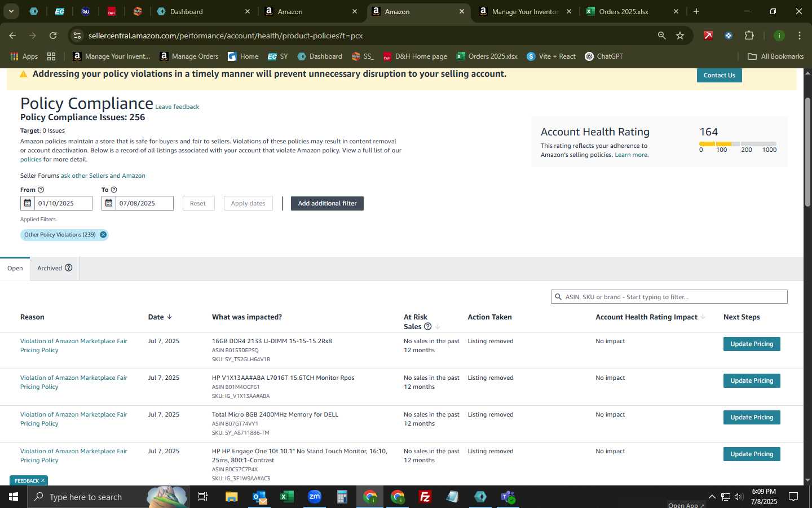Sort by At Risk Sales arrow
812x508 pixels.
click(x=438, y=326)
